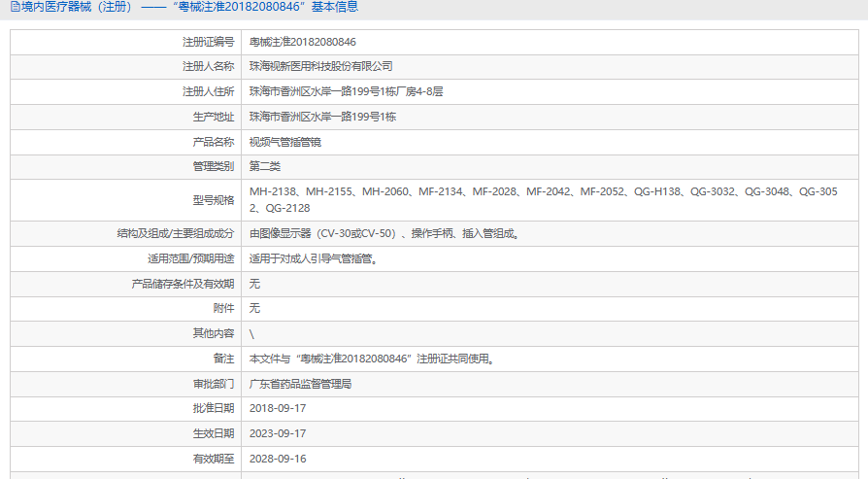Select text 适用于对成人引导气管插管。
Screen dimensions: 868x479
pyautogui.click(x=314, y=258)
